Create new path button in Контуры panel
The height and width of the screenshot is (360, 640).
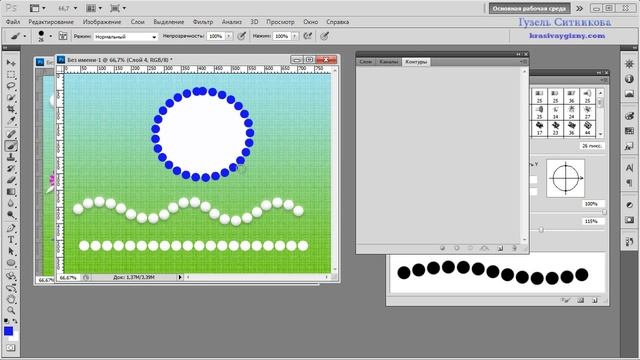pyautogui.click(x=500, y=248)
